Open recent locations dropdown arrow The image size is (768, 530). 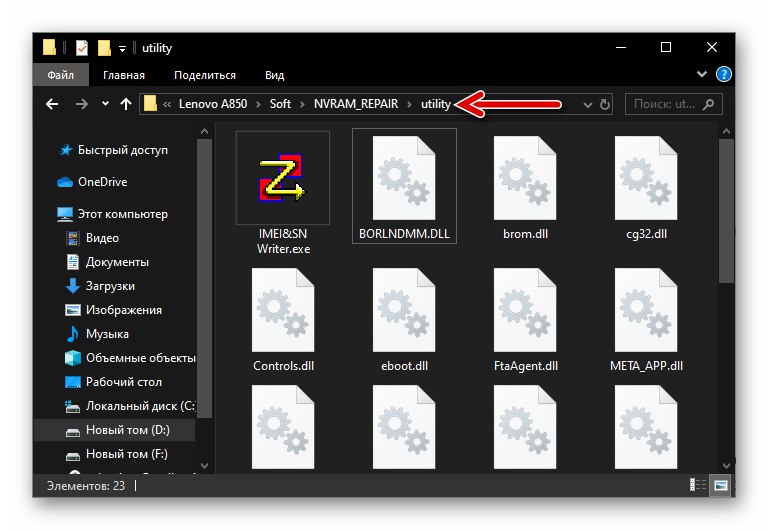click(105, 103)
